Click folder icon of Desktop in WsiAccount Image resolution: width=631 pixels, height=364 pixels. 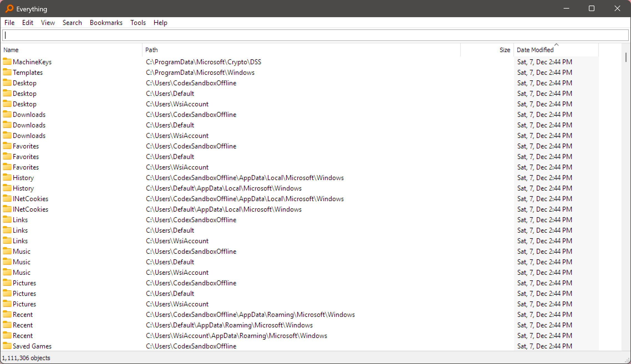7,104
